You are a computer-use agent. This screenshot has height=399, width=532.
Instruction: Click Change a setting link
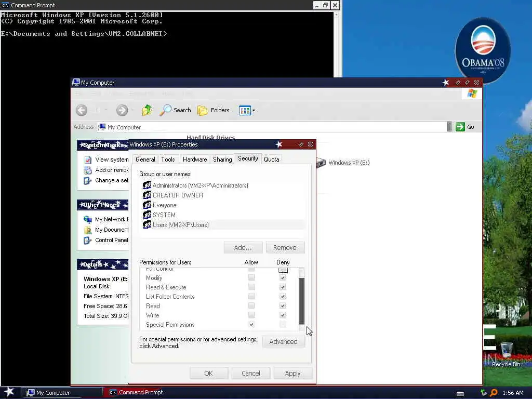(x=106, y=180)
